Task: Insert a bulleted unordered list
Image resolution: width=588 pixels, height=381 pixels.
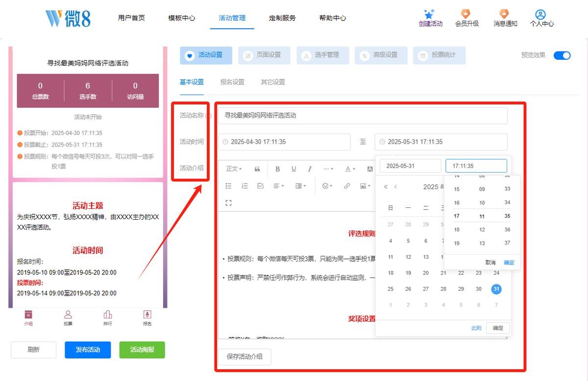Action: [228, 186]
